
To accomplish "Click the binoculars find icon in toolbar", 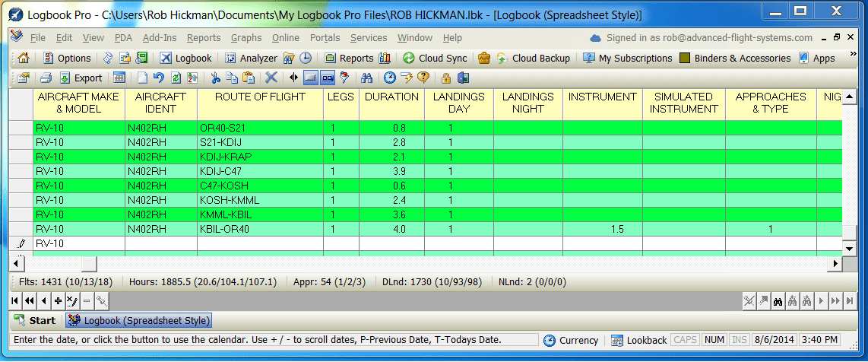I will [366, 78].
